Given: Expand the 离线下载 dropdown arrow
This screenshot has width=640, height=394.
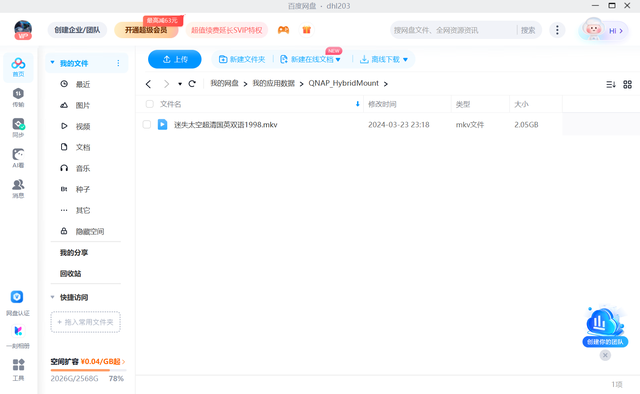Looking at the screenshot, I should point(405,60).
